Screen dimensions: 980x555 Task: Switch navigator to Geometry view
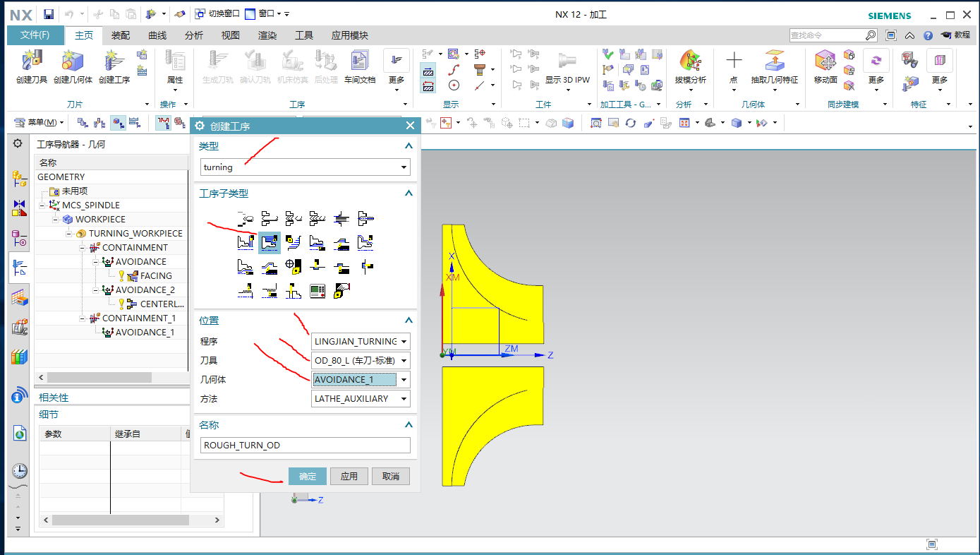pyautogui.click(x=117, y=123)
